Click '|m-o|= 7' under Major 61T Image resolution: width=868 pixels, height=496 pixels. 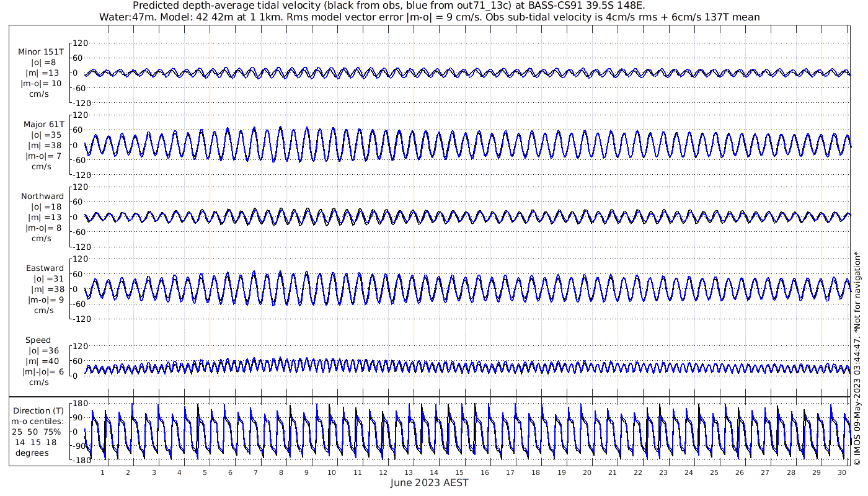tap(43, 156)
